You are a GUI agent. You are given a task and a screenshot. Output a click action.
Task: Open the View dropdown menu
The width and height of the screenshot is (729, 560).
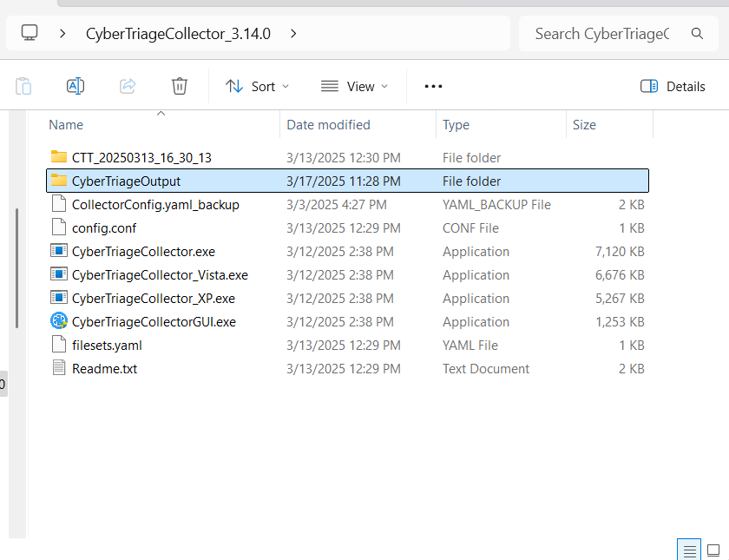[x=354, y=87]
